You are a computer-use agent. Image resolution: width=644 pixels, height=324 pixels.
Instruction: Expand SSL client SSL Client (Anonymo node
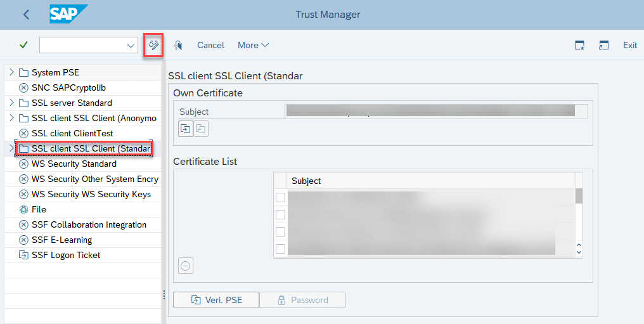tap(11, 118)
